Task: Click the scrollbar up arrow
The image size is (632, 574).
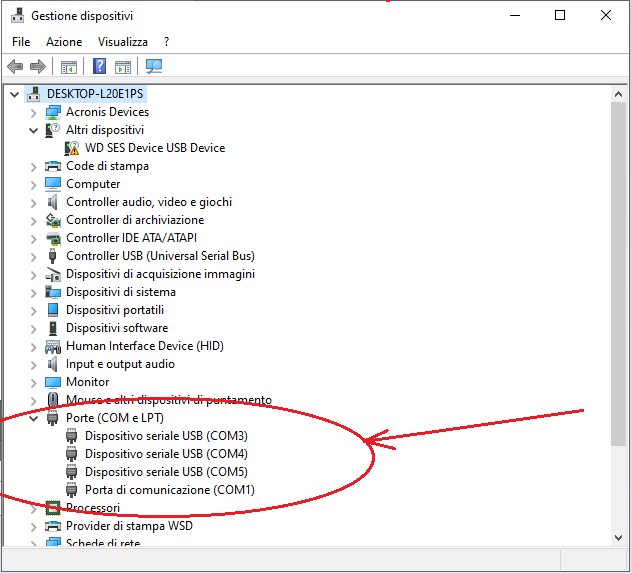Action: (x=618, y=94)
